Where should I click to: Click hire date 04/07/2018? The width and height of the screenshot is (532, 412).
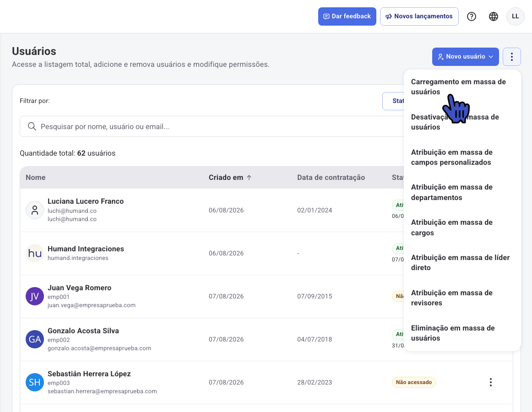click(315, 339)
